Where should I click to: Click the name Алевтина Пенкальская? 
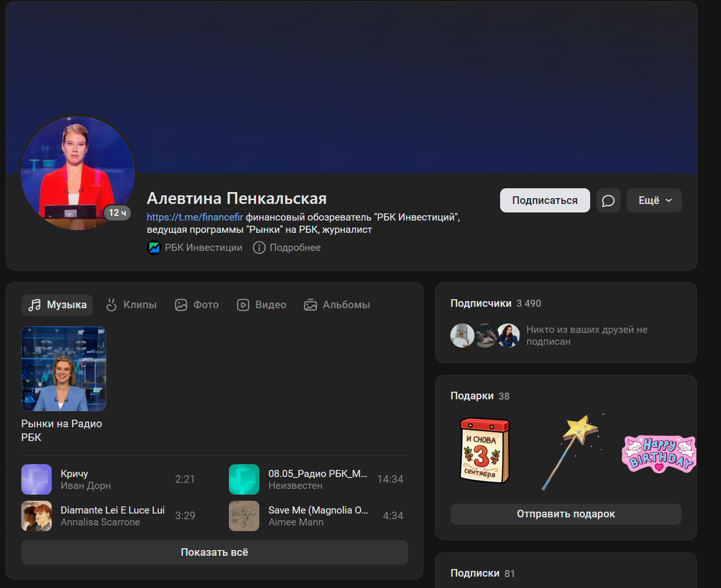click(x=237, y=198)
